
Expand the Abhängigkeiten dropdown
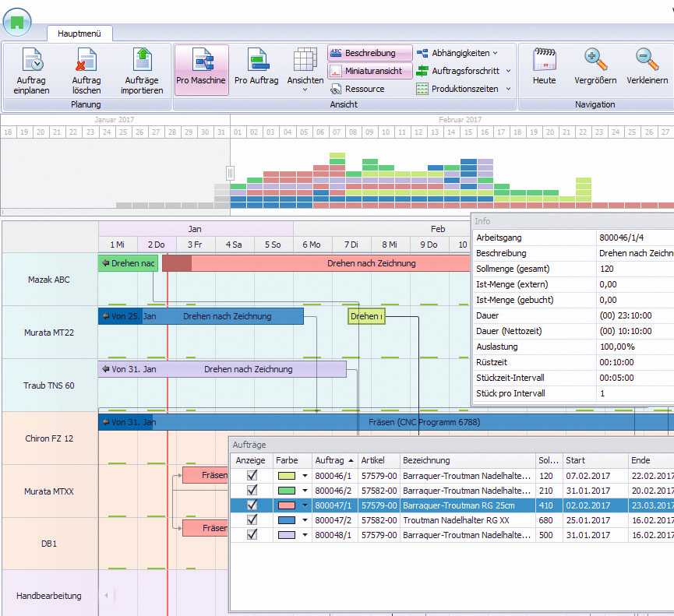pos(495,53)
